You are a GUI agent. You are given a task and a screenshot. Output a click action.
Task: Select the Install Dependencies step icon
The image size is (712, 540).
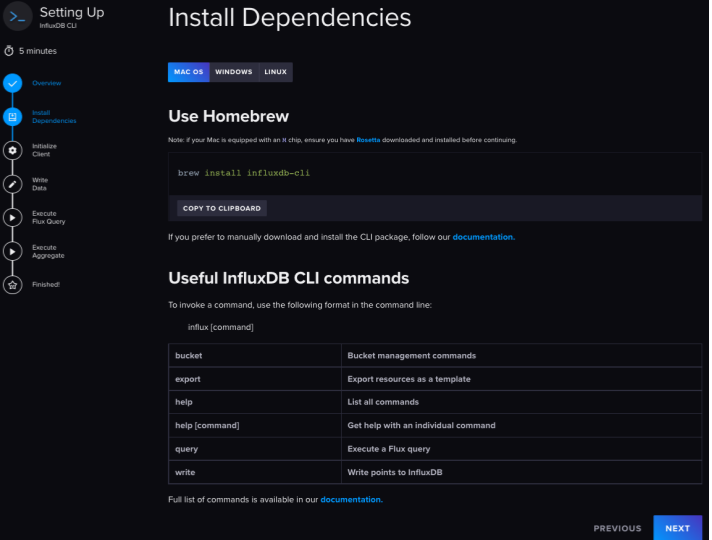(13, 117)
